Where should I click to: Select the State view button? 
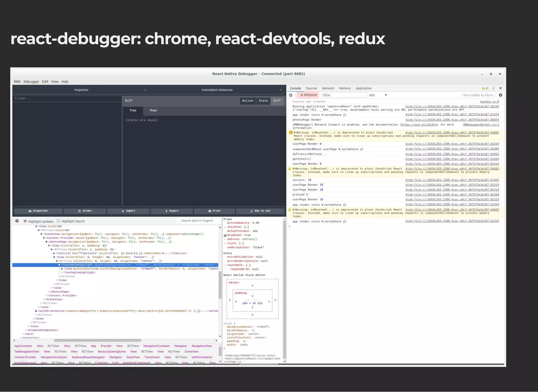(263, 101)
